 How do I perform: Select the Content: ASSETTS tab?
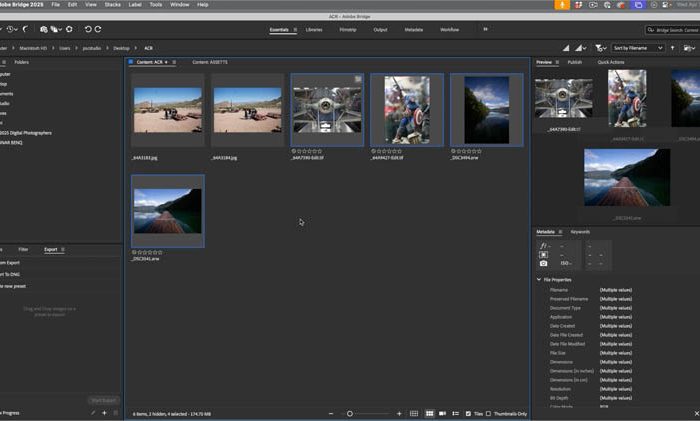[x=210, y=62]
